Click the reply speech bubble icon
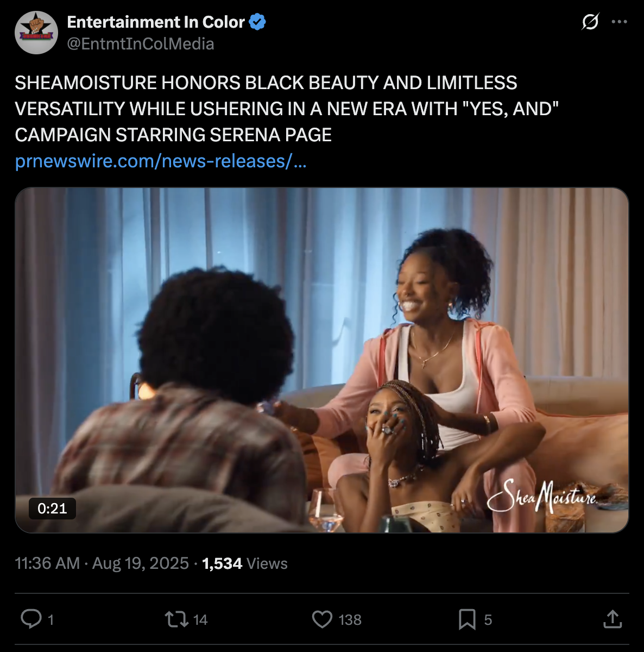Viewport: 644px width, 652px height. point(31,619)
